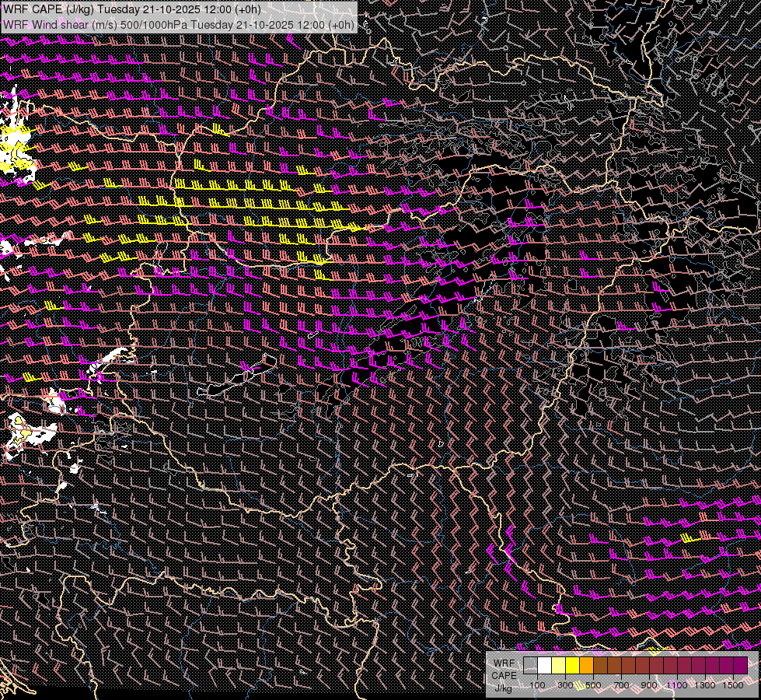The image size is (761, 700).
Task: Click the legend value 1500
Action: (733, 685)
